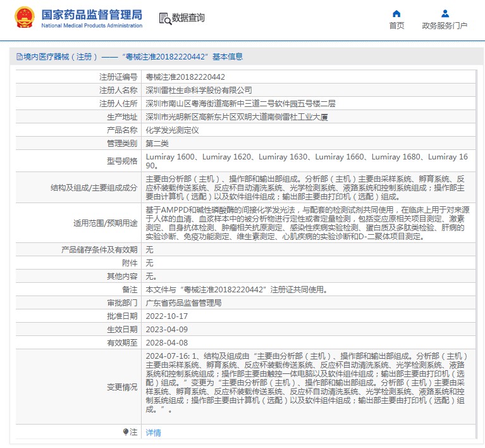
Task: Click the 产品名称 label
Action: (x=122, y=130)
